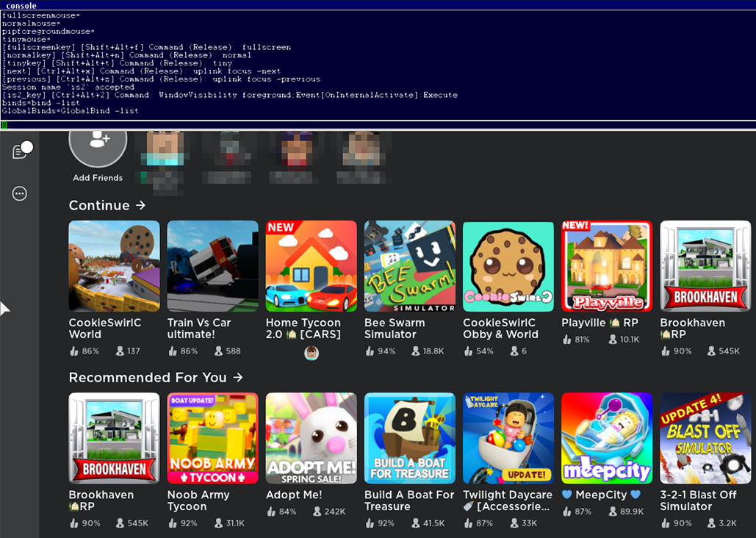Click the console command input line
This screenshot has width=756, height=538.
coord(378,125)
